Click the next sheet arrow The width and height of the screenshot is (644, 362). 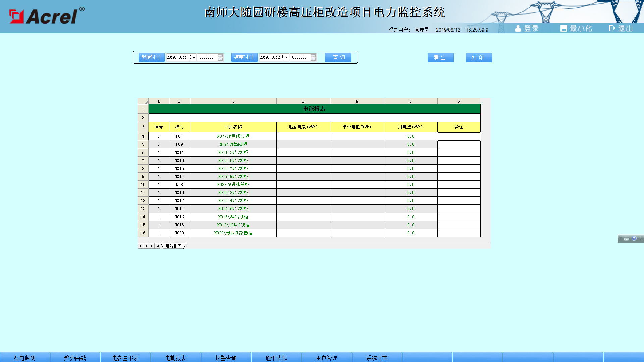pos(152,246)
